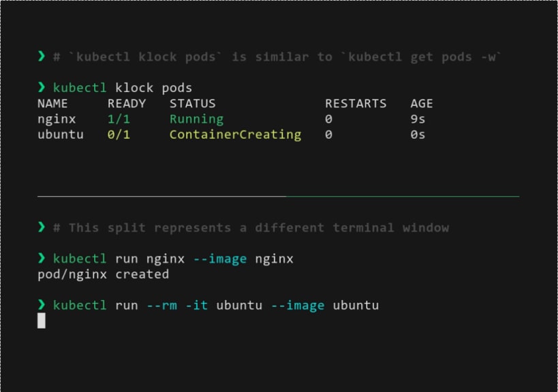
Task: Click the ubuntu pod name in the table
Action: coord(61,135)
